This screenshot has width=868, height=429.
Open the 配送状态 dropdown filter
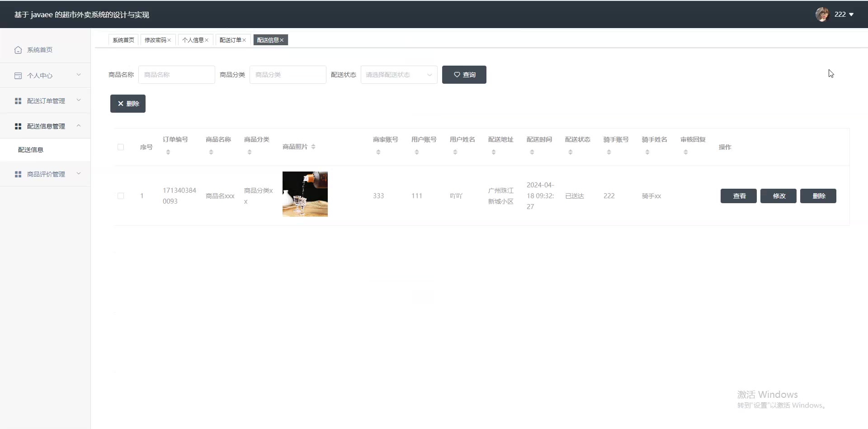[399, 75]
